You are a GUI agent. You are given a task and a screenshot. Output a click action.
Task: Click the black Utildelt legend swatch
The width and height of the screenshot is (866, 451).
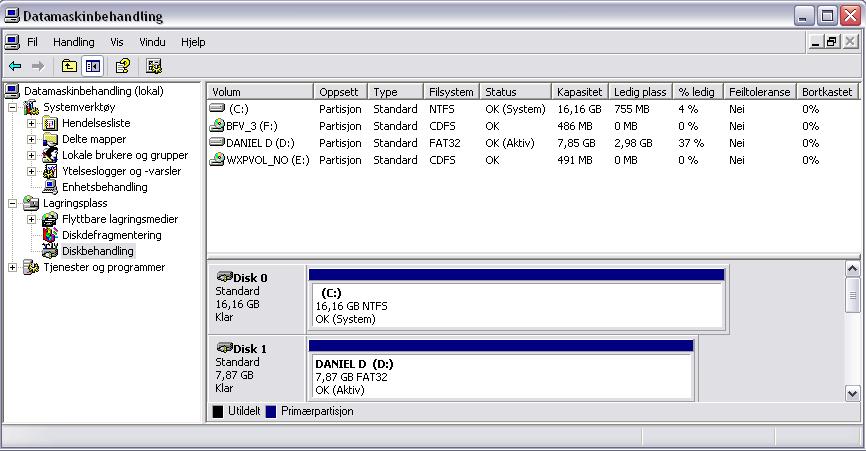tap(218, 411)
